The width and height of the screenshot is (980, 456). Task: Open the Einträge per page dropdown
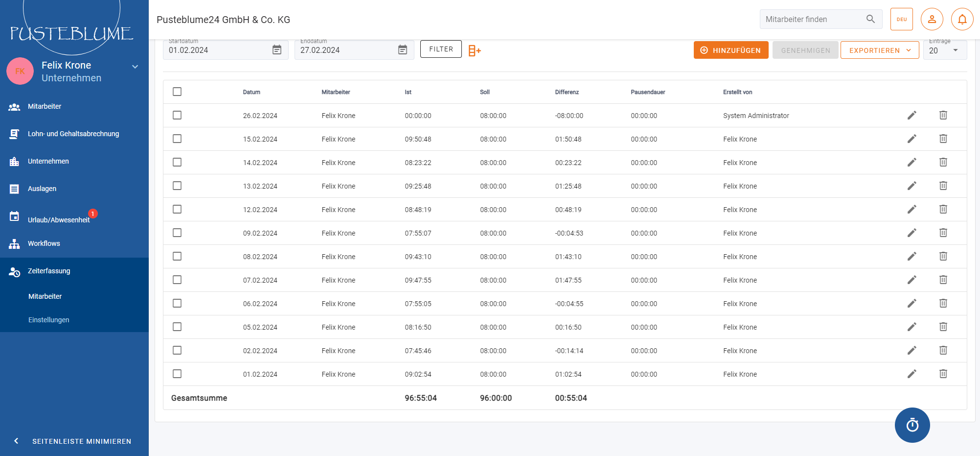coord(944,50)
